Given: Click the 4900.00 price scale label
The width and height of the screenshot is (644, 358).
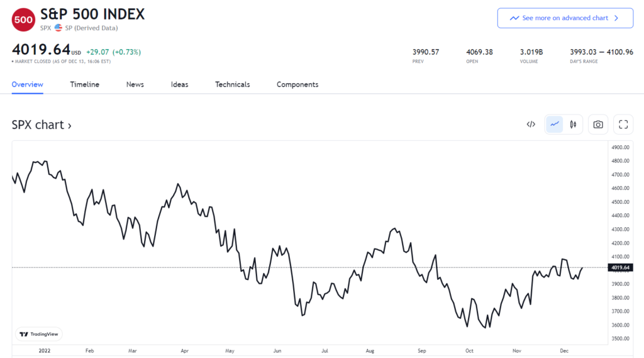Looking at the screenshot, I should point(621,147).
